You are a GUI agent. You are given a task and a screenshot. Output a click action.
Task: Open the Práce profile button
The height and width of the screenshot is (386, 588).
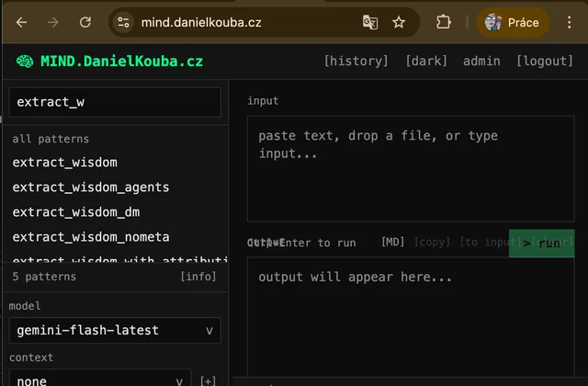click(x=512, y=22)
